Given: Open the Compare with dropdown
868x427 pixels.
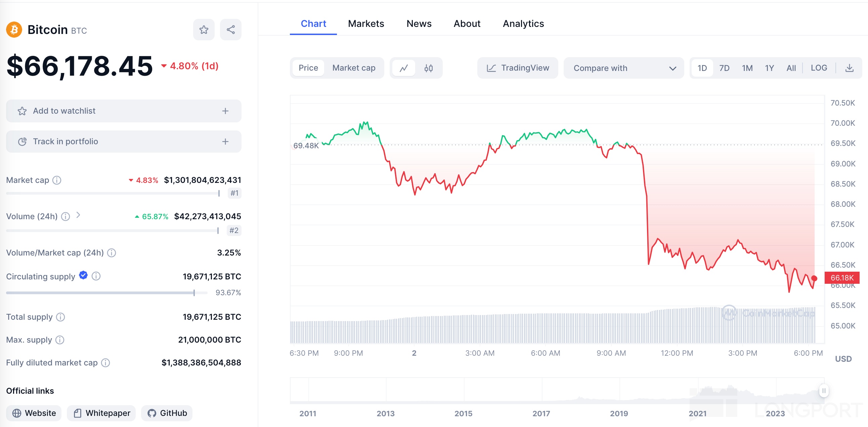Looking at the screenshot, I should (x=623, y=68).
